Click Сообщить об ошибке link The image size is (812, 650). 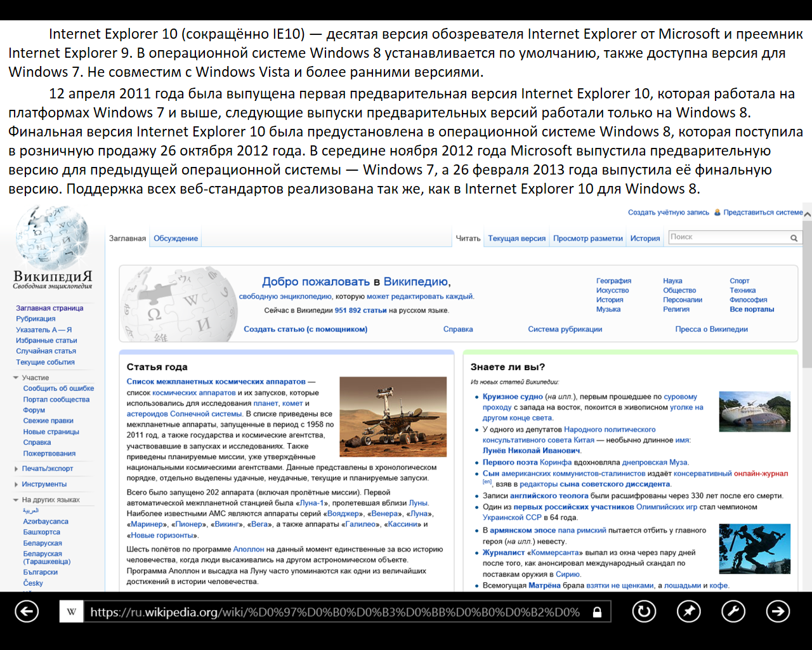(x=58, y=388)
